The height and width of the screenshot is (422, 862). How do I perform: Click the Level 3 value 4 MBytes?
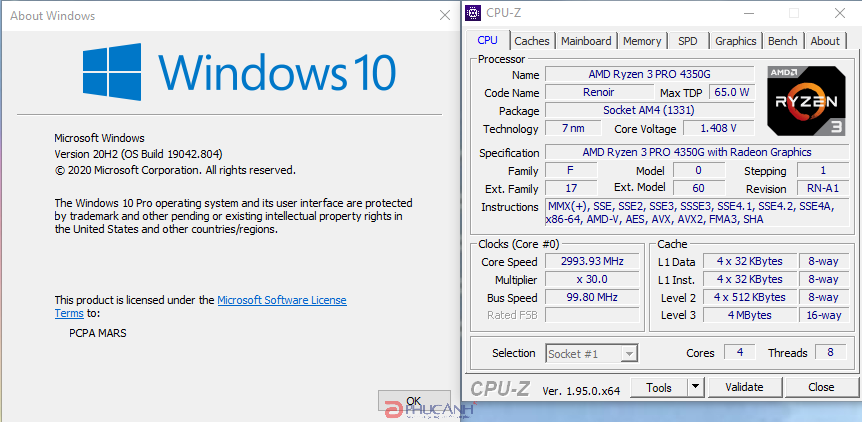[750, 315]
